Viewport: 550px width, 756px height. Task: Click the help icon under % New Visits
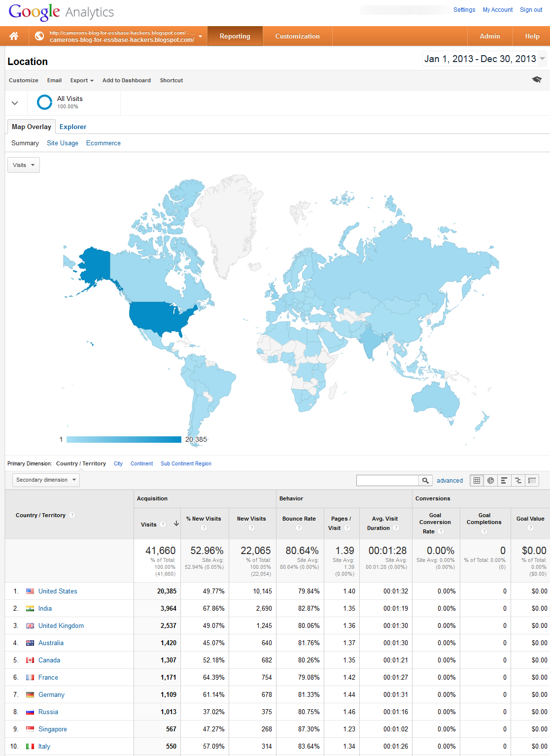pyautogui.click(x=204, y=528)
